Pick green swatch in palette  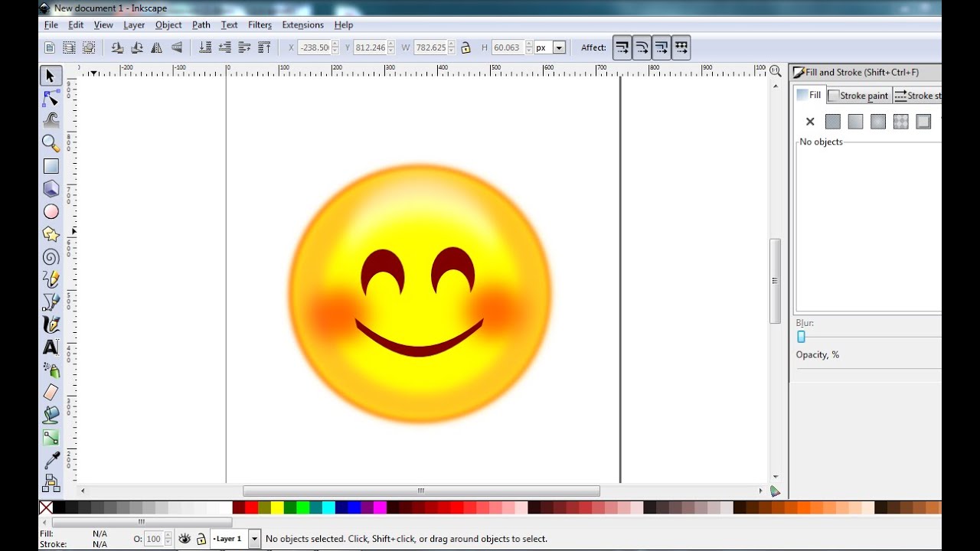290,507
